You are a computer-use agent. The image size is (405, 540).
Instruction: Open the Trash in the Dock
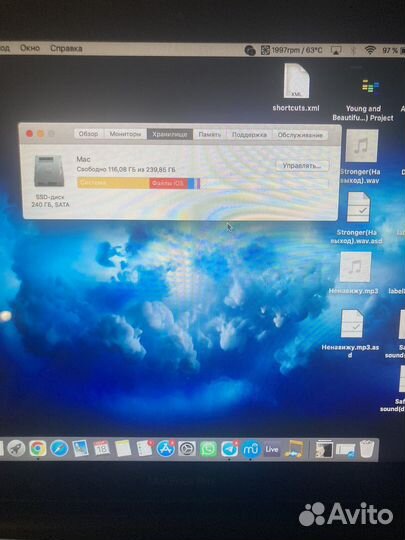tap(367, 449)
